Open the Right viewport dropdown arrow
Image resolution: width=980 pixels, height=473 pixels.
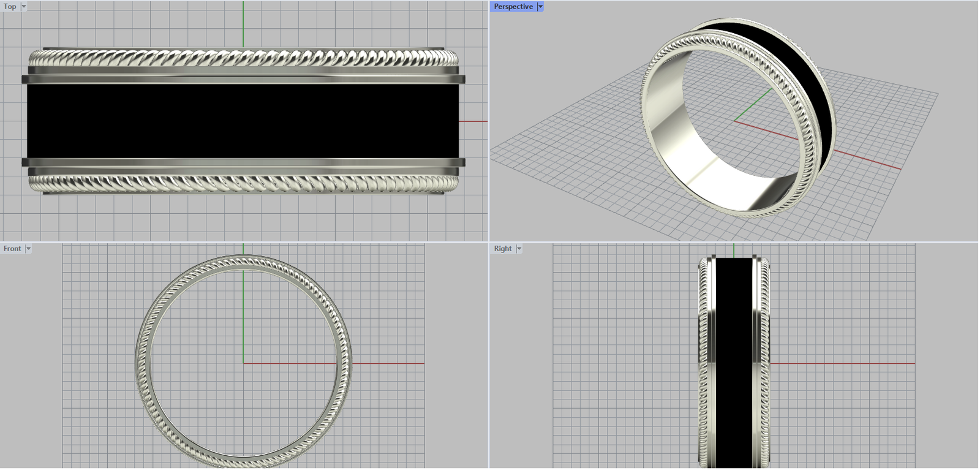519,249
